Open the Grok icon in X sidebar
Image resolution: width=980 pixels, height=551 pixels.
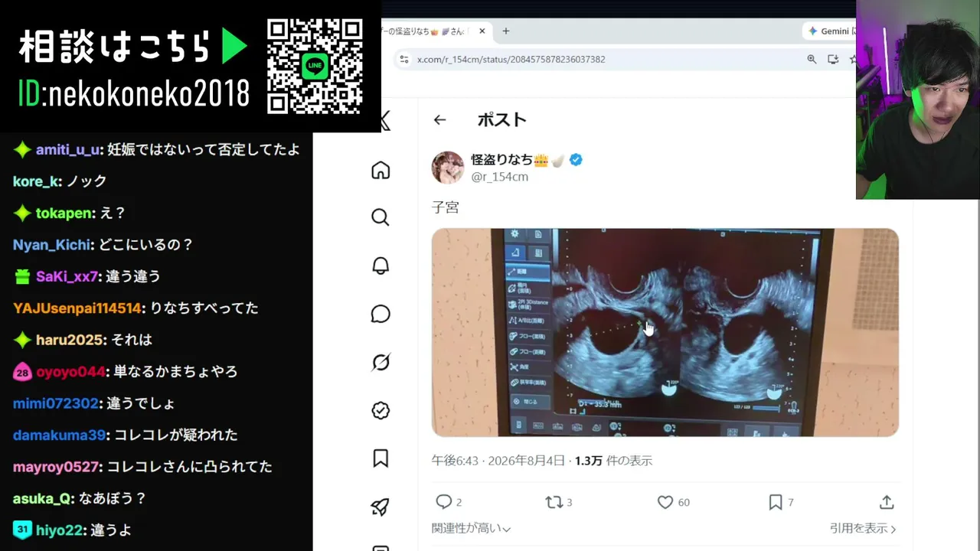(381, 362)
